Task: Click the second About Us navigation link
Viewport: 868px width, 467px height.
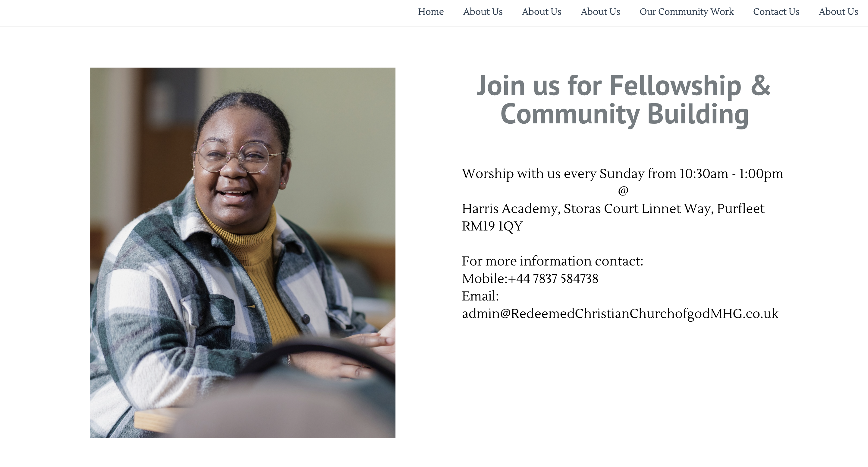Action: pos(542,12)
